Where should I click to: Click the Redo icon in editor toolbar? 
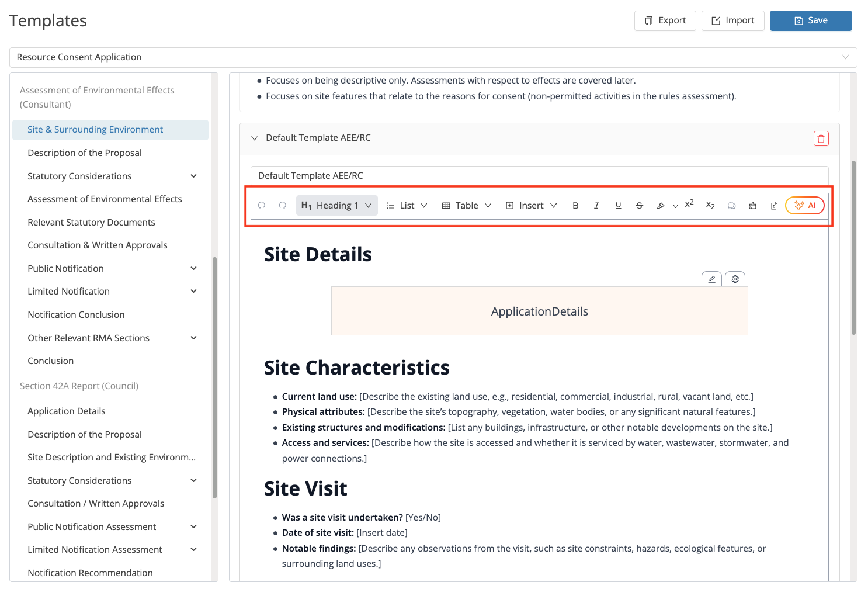pyautogui.click(x=283, y=205)
